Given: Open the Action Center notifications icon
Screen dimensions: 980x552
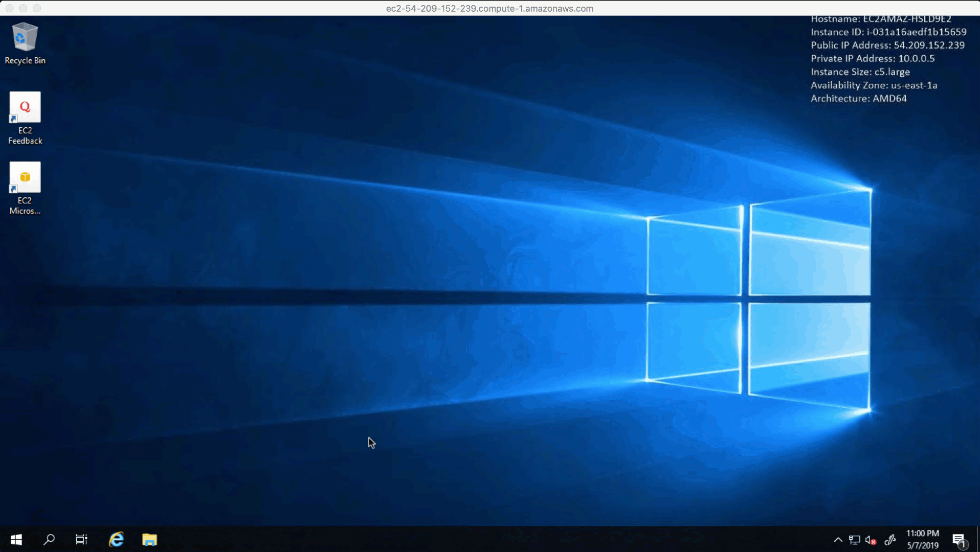Looking at the screenshot, I should [960, 540].
